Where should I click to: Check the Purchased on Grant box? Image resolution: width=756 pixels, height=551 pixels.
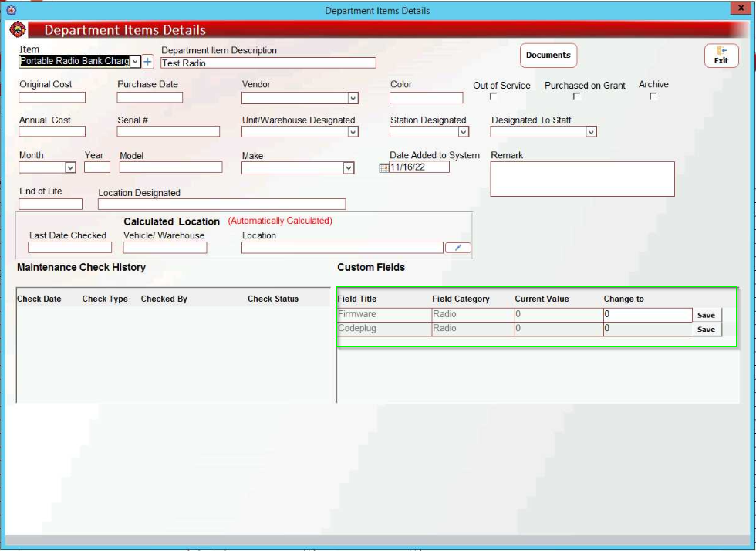click(576, 96)
